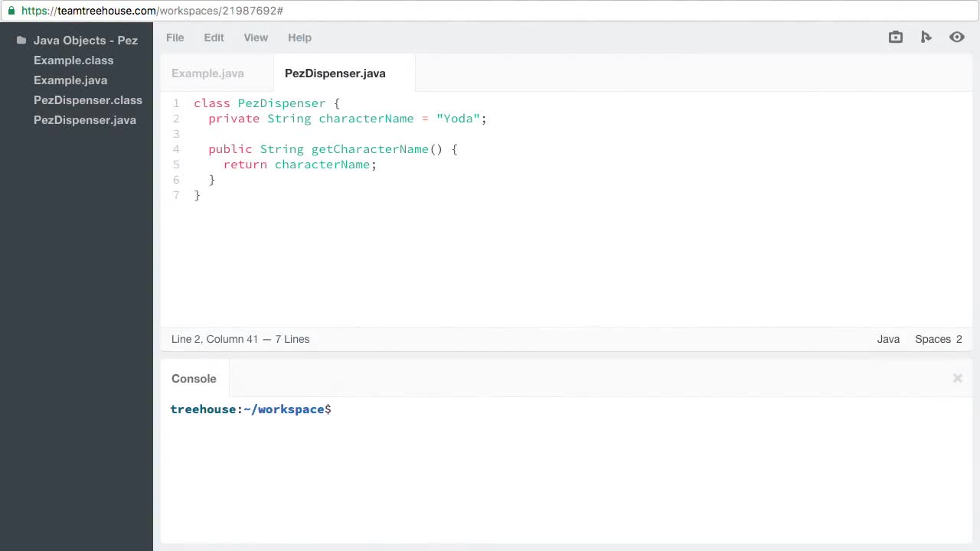This screenshot has height=551, width=980.
Task: Click the treehouse workspace console prompt
Action: click(250, 409)
